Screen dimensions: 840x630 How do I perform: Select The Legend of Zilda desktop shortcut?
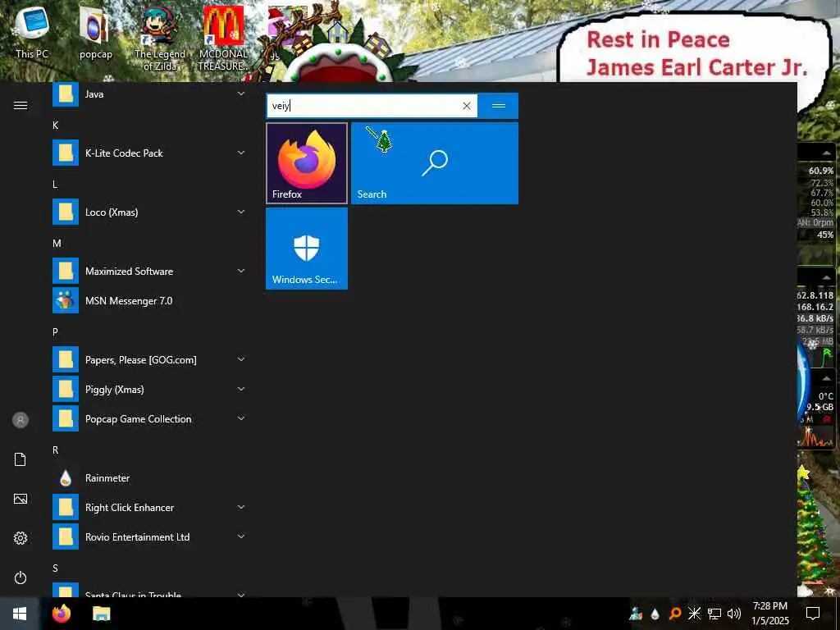(160, 39)
